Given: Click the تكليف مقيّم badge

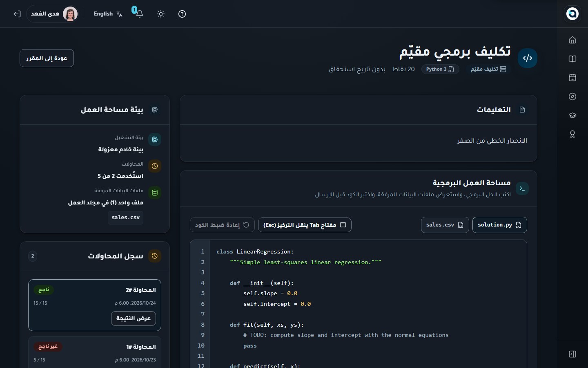Looking at the screenshot, I should pos(488,69).
